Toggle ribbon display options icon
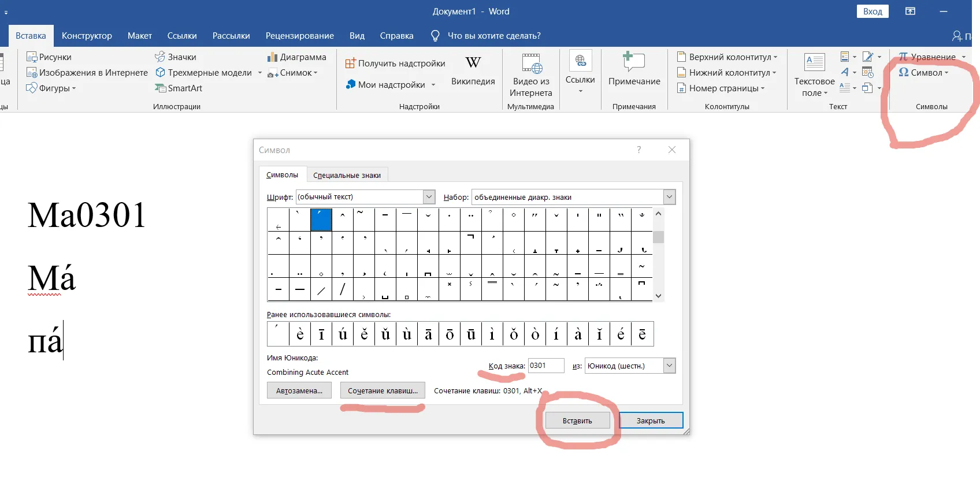 click(910, 12)
